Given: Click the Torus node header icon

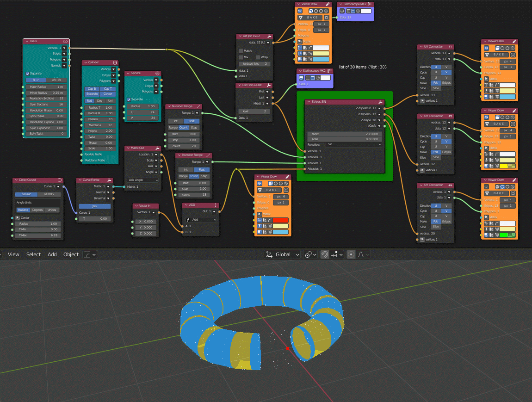Looking at the screenshot, I should [x=66, y=41].
